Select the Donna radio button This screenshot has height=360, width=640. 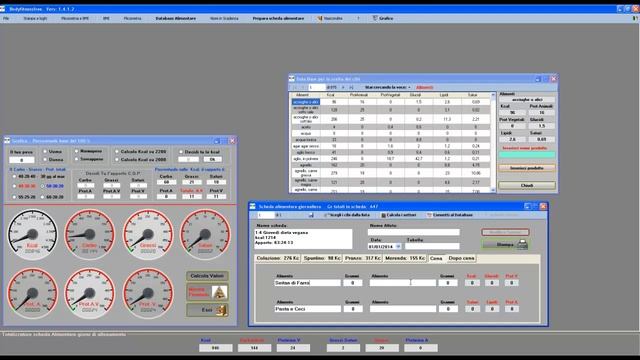pos(45,159)
